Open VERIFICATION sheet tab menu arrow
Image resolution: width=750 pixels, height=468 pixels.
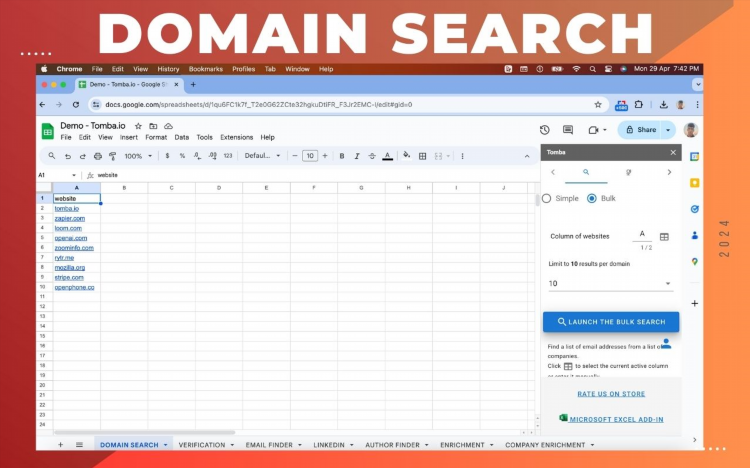coord(232,445)
